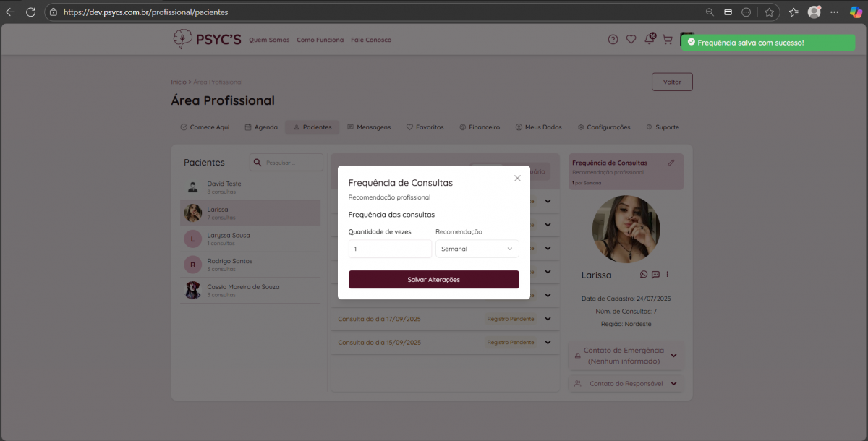This screenshot has width=868, height=441.
Task: Open the Financeiro tab
Action: [480, 127]
